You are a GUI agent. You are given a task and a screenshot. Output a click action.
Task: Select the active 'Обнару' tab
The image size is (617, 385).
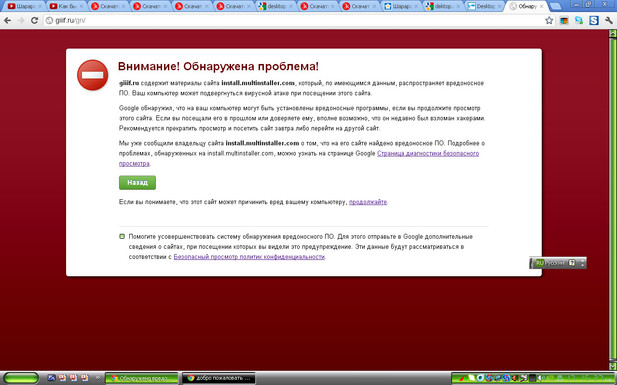(x=526, y=6)
